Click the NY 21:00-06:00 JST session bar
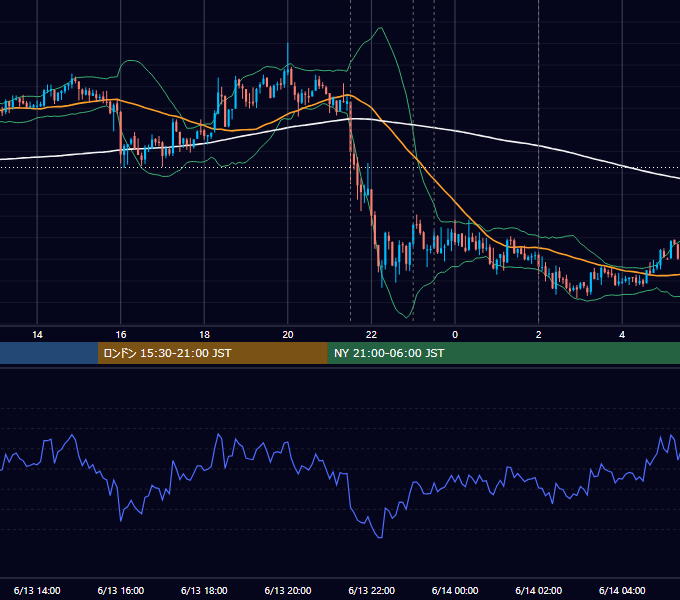This screenshot has height=600, width=680. point(503,353)
